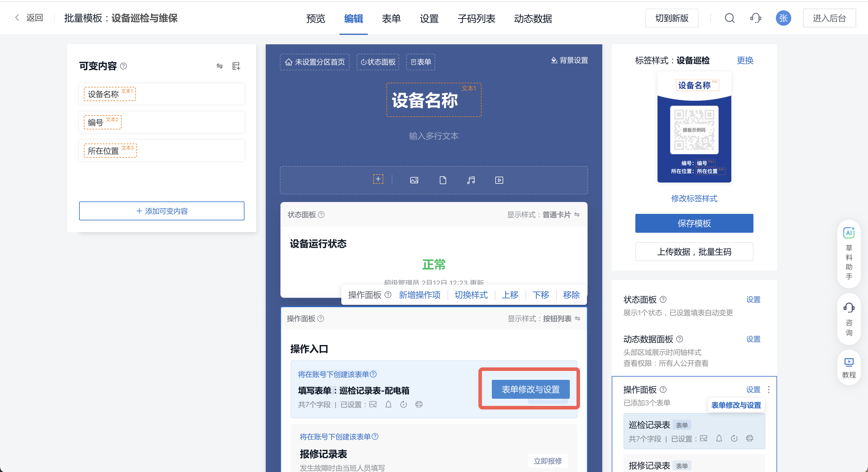
Task: Click 更换 label style link
Action: tap(745, 60)
